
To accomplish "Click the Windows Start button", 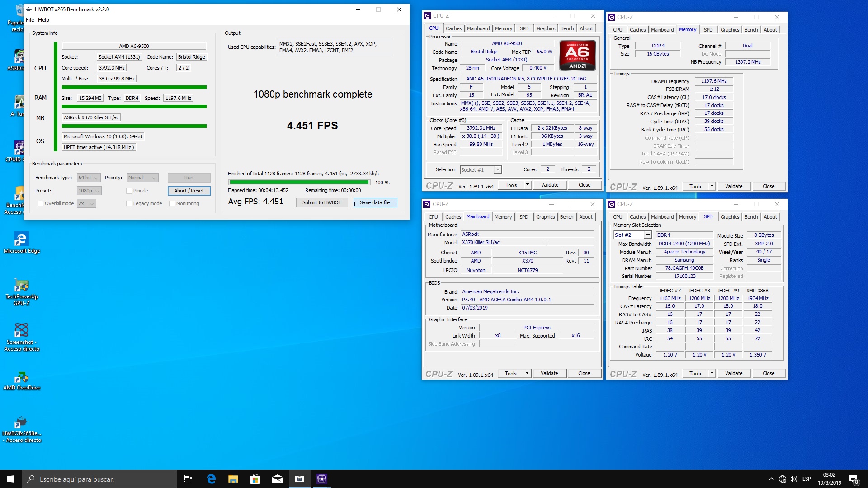I will coord(11,479).
